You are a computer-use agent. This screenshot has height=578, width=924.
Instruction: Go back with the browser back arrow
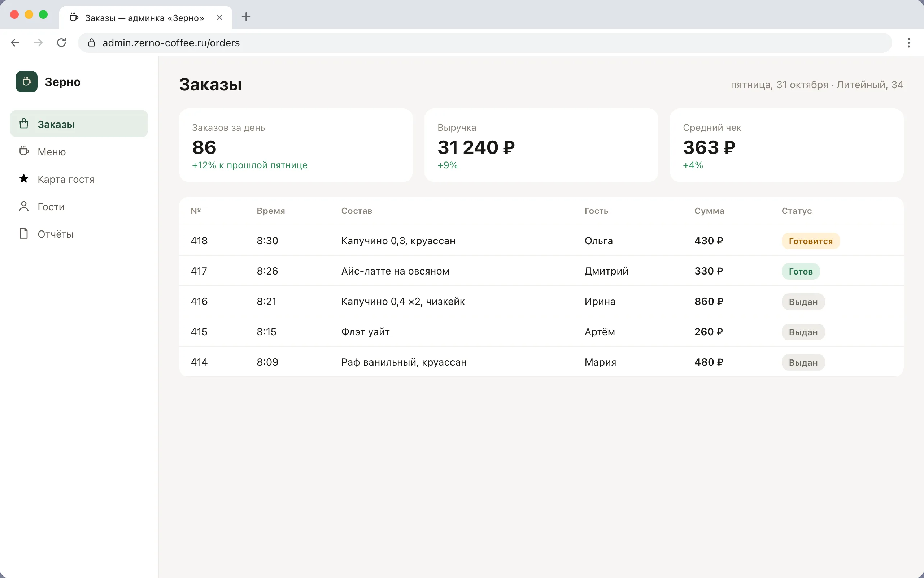point(15,42)
